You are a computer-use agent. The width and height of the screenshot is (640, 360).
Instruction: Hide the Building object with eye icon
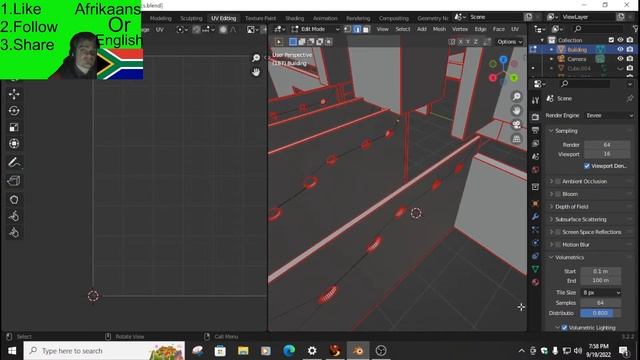pyautogui.click(x=620, y=49)
